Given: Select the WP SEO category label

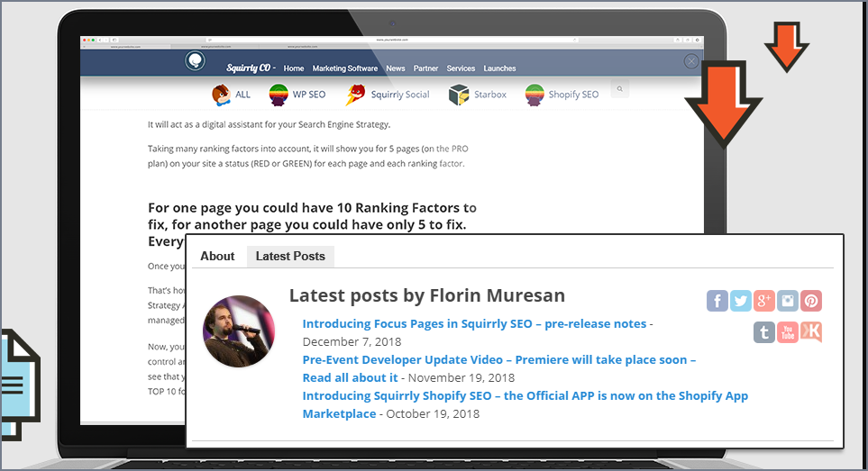Looking at the screenshot, I should [309, 95].
